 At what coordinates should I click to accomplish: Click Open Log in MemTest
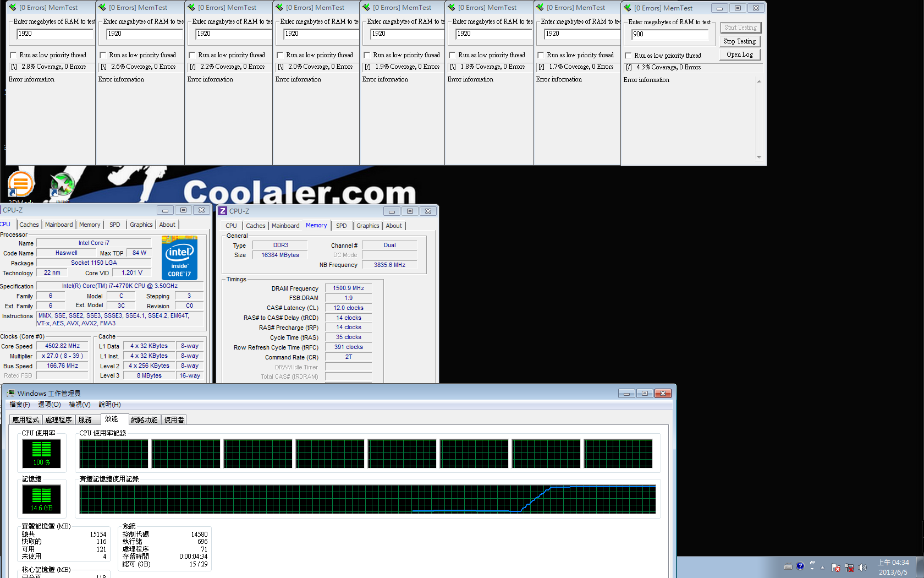[740, 54]
